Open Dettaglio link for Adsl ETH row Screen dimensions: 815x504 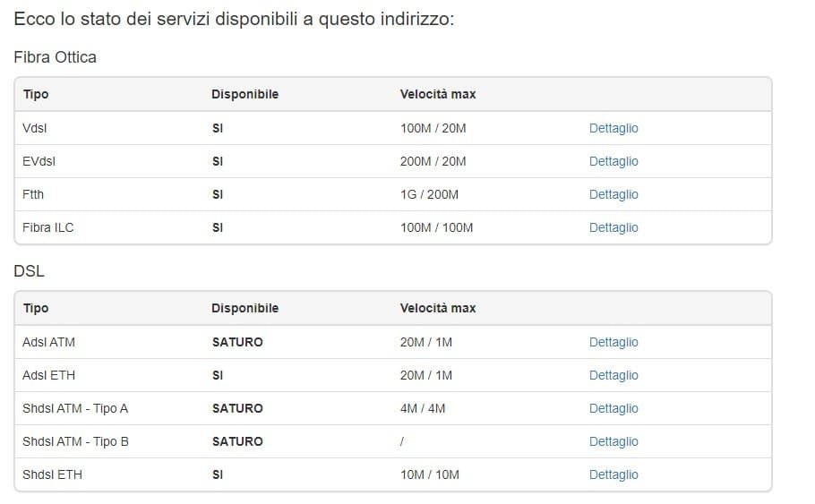click(613, 375)
